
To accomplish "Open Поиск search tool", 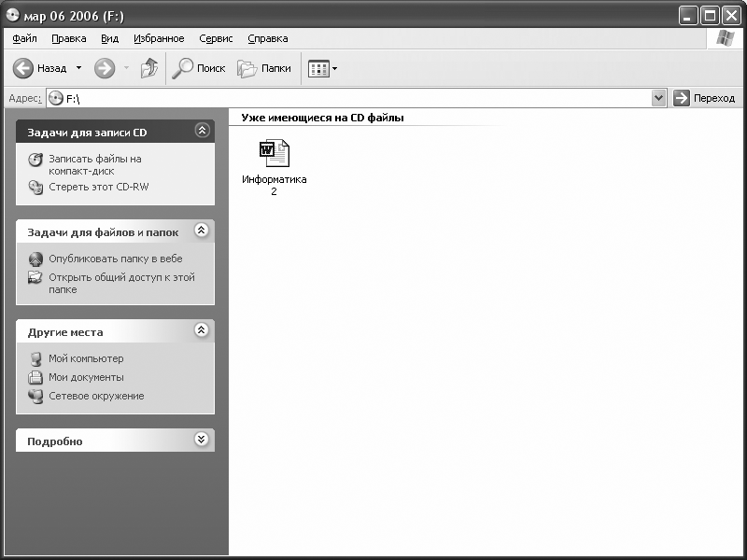I will point(198,68).
